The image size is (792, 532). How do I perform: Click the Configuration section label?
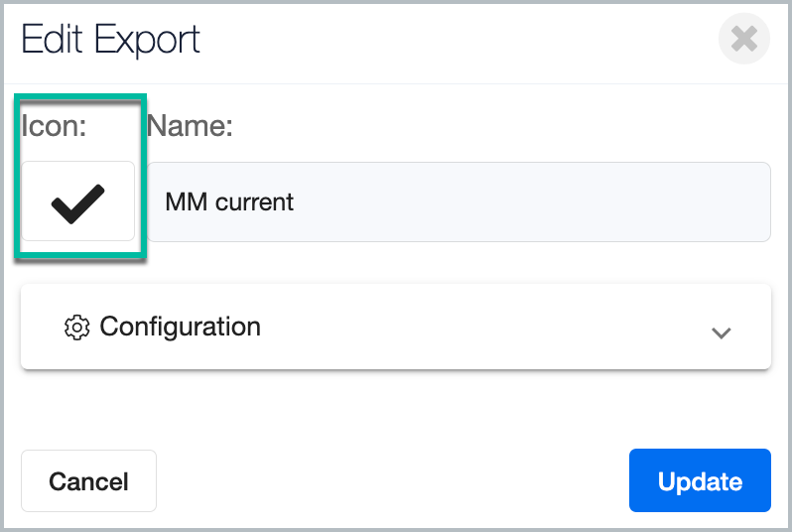coord(180,327)
